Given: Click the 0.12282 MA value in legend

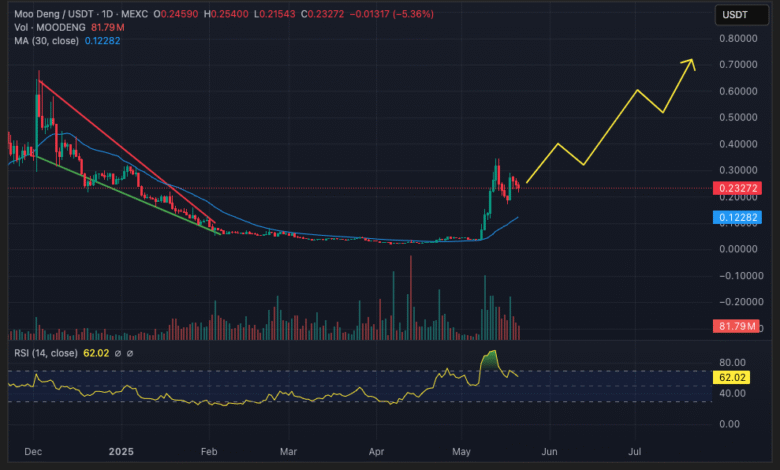Looking at the screenshot, I should pos(102,41).
